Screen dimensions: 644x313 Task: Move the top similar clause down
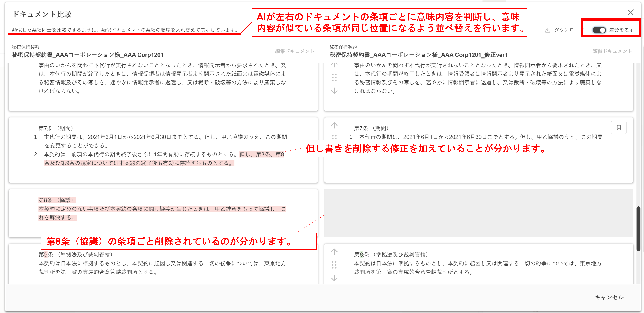[x=334, y=91]
